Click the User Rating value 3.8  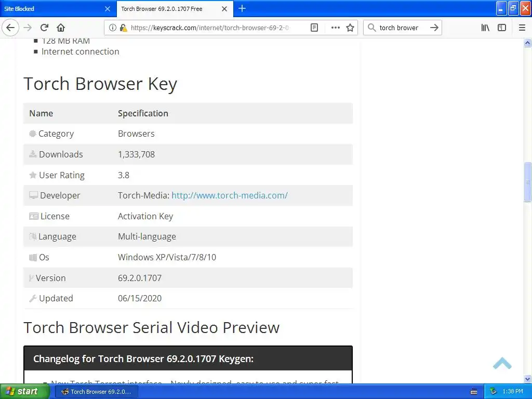tap(124, 175)
